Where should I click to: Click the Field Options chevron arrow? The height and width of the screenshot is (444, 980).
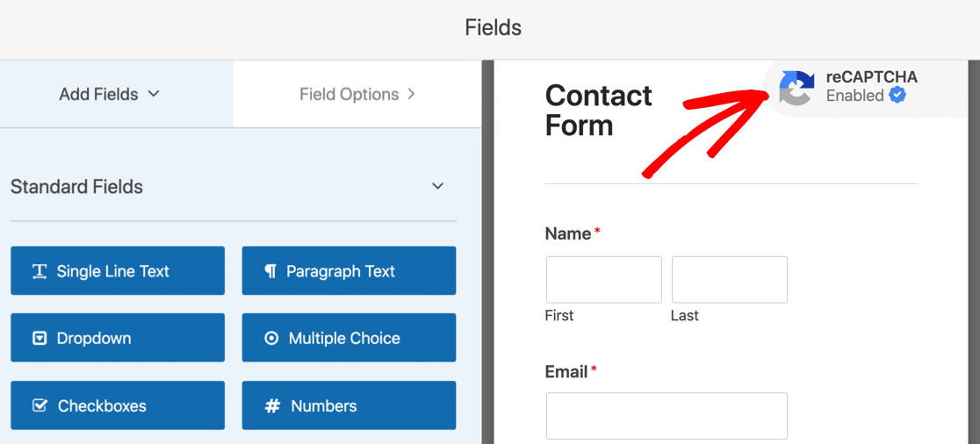[412, 94]
